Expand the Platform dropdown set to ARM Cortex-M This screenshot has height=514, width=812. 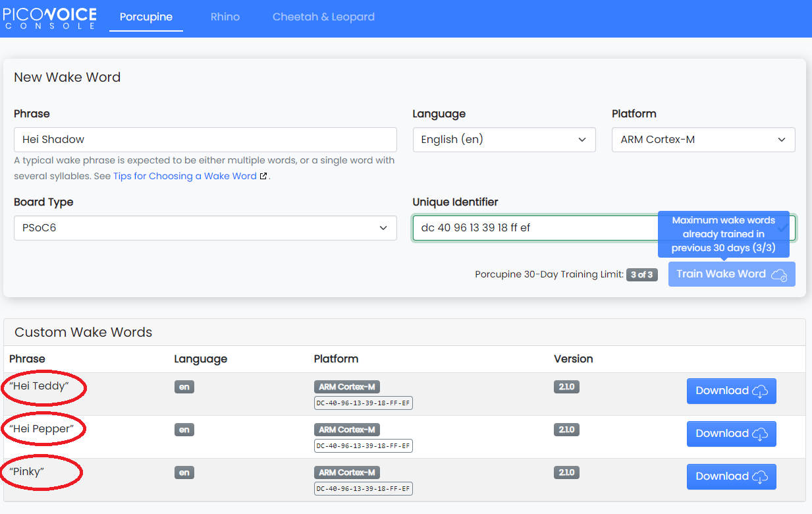703,140
